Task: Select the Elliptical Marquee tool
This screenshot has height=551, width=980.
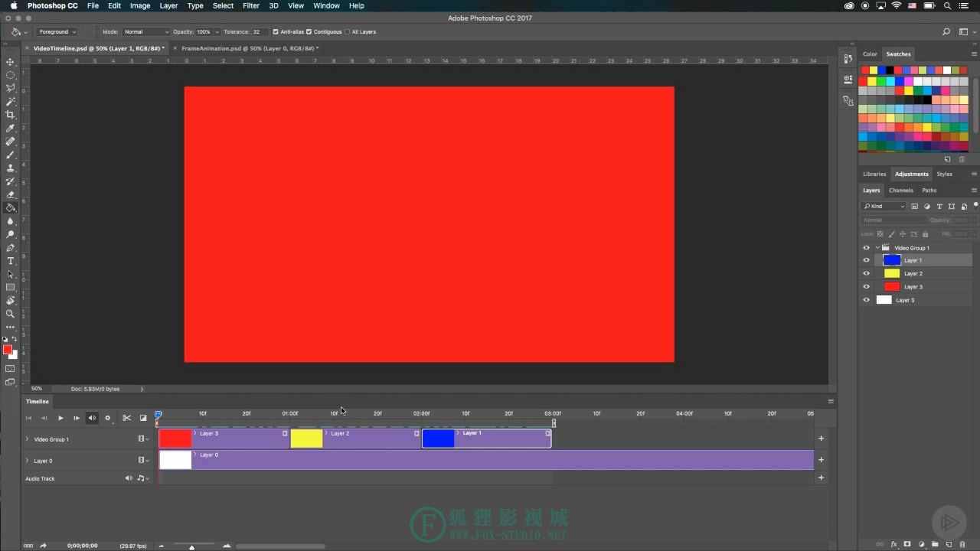Action: click(11, 75)
